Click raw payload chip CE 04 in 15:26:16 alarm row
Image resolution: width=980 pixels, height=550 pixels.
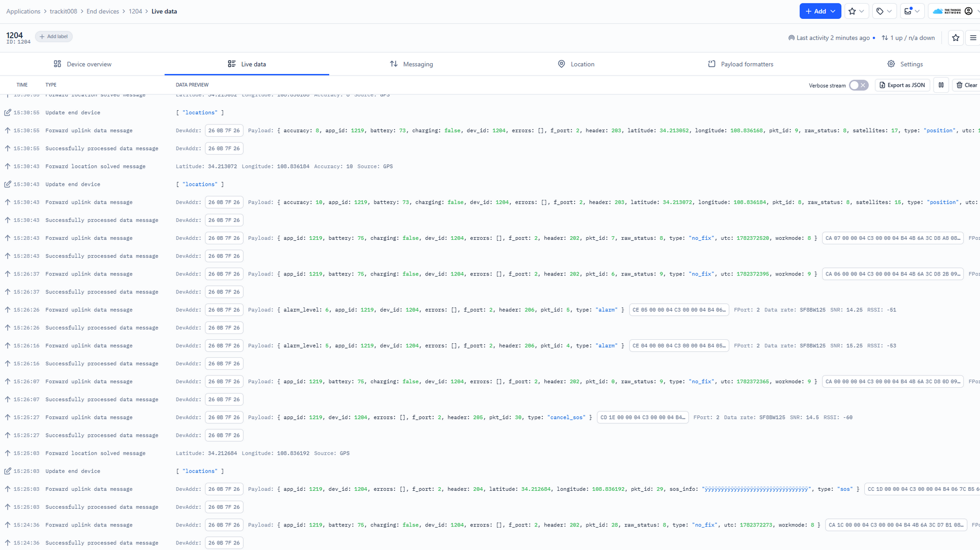pyautogui.click(x=679, y=345)
